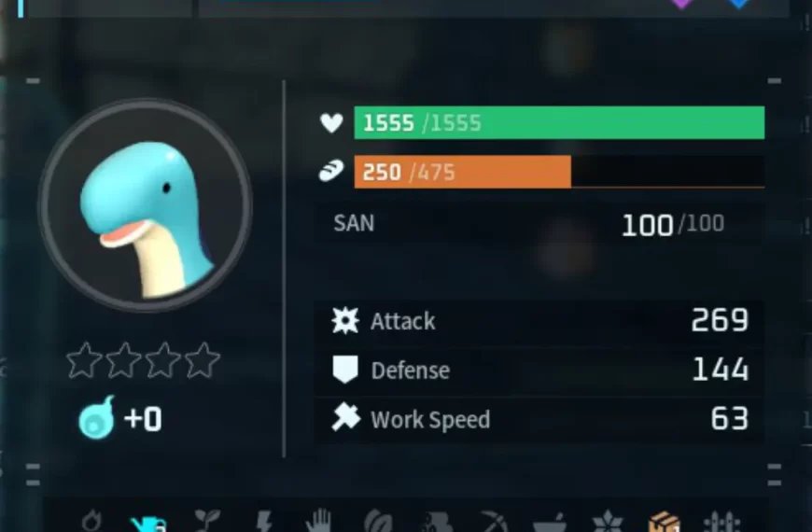Select the Attack stat row
Viewport: 812px width, 532px height.
pos(539,321)
